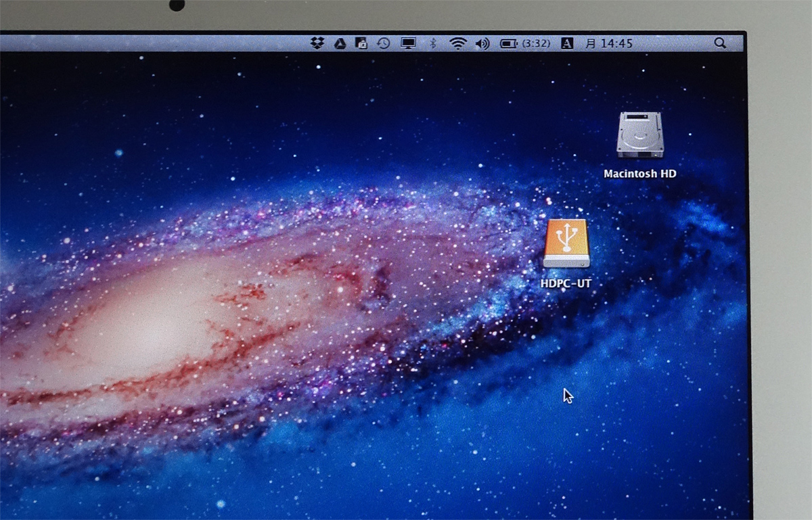Click the day indicator 月 in the menu bar
The height and width of the screenshot is (520, 812).
tap(591, 43)
